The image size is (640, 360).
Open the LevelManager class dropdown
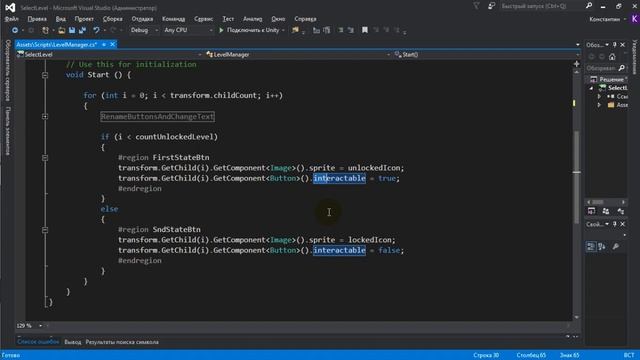tap(389, 55)
